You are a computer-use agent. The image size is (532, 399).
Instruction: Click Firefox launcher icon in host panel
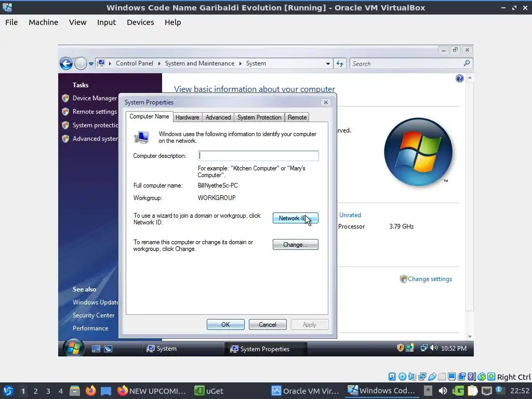[90, 391]
